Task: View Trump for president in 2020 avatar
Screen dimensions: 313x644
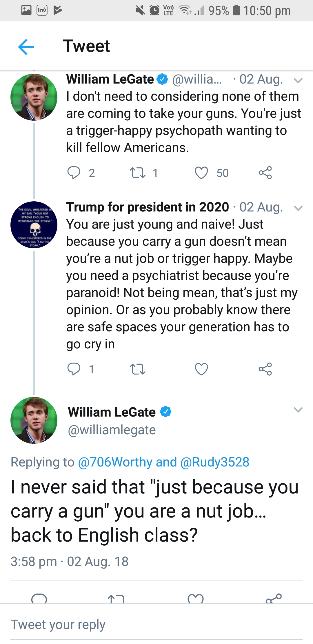Action: pyautogui.click(x=34, y=225)
